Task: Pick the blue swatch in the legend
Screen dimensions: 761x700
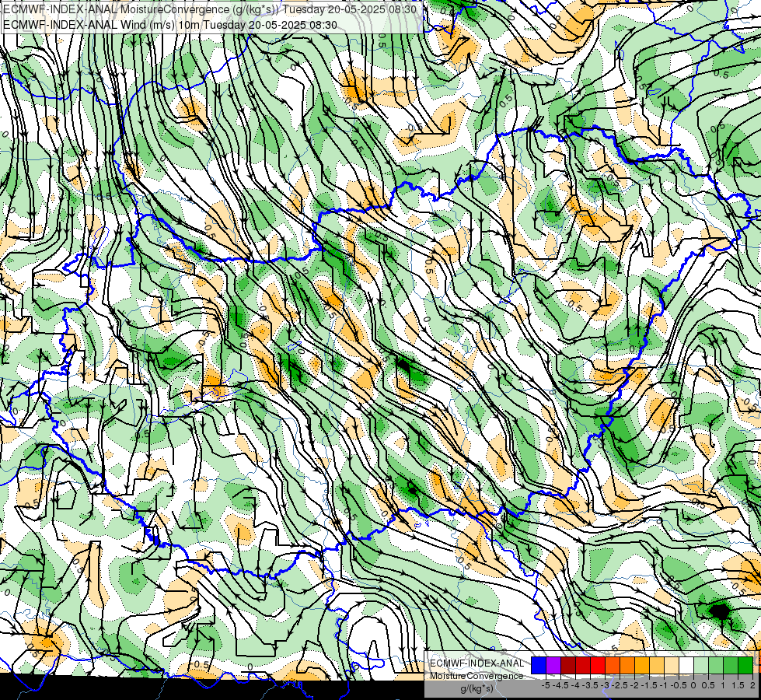Action: pos(539,665)
